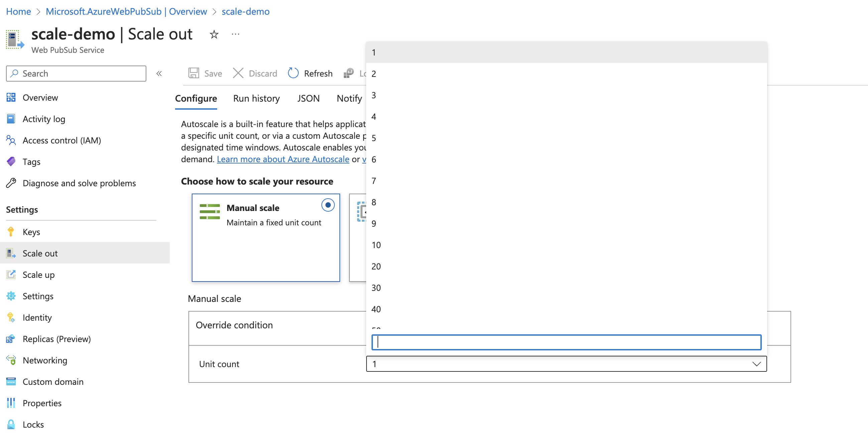Screen dimensions: 868x444
Task: Open the Configure tab
Action: point(196,97)
